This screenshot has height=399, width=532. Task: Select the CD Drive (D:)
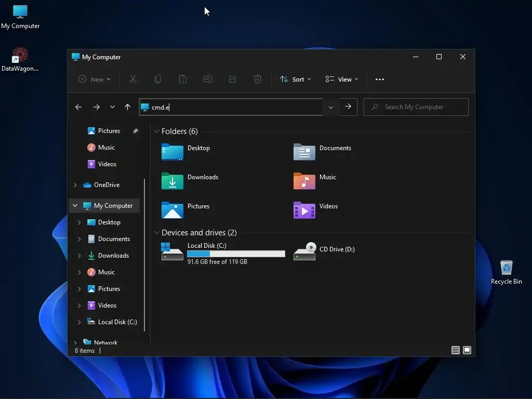point(324,251)
